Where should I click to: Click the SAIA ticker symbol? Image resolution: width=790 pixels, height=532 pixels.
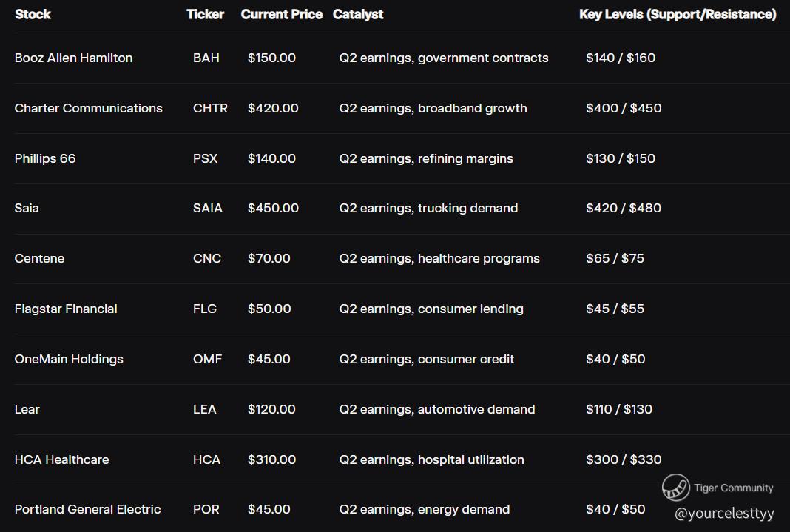(207, 208)
